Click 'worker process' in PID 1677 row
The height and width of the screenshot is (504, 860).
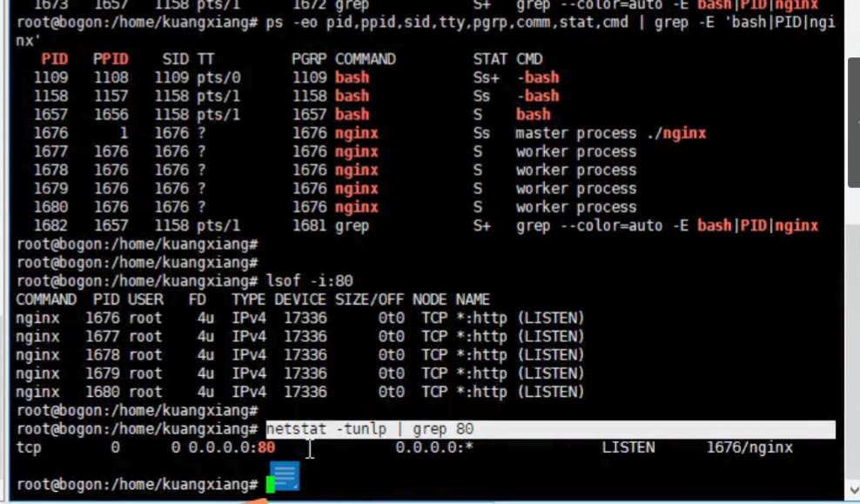point(576,152)
